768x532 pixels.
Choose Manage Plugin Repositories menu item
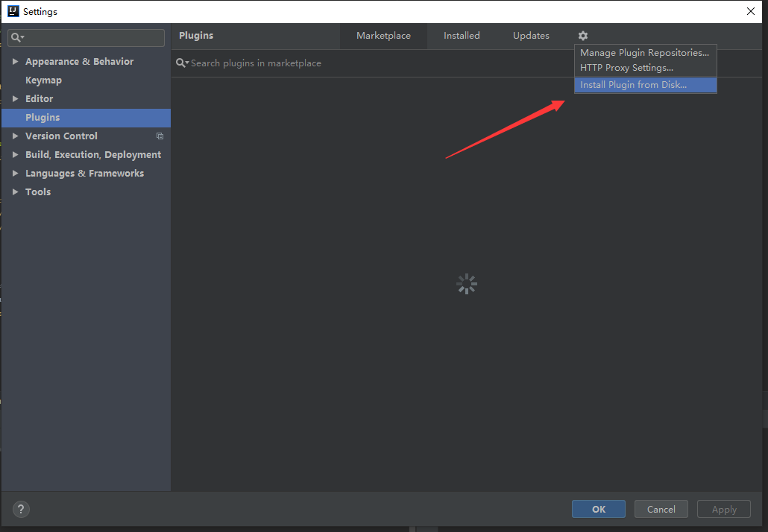[645, 52]
